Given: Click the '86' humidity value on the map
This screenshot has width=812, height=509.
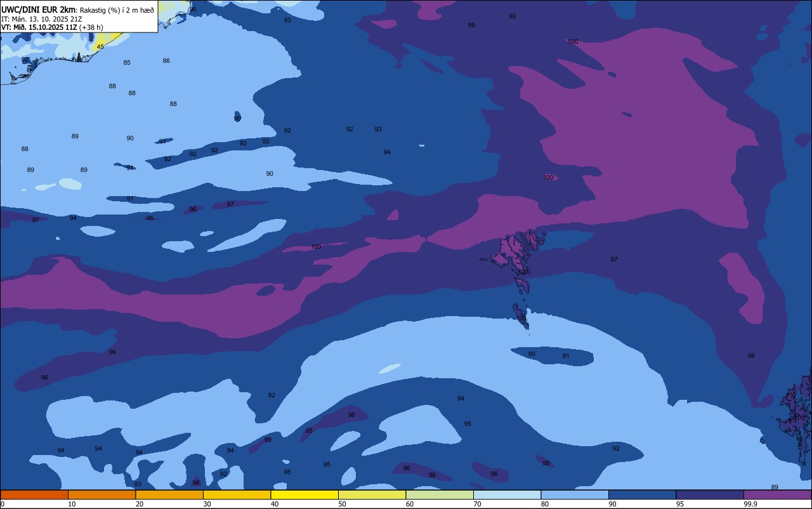Looking at the screenshot, I should 166,61.
